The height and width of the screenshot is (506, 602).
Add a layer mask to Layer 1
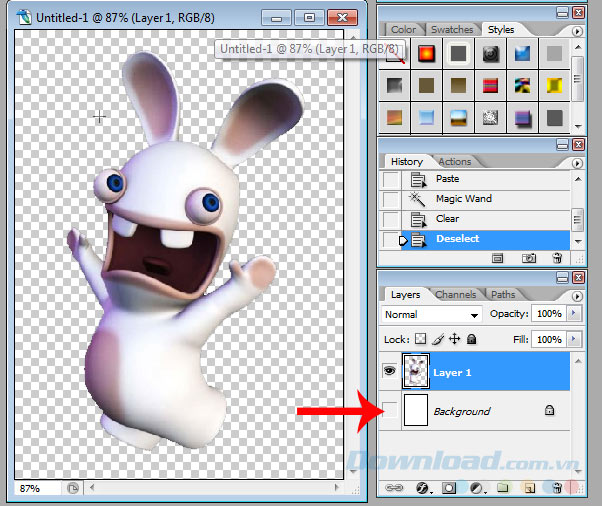tap(450, 488)
